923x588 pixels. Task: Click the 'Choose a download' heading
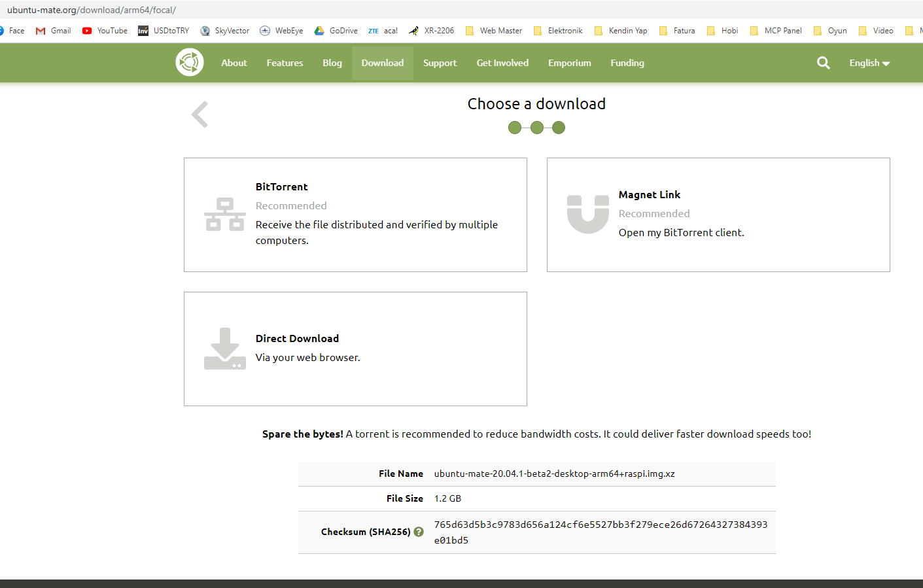click(x=536, y=104)
